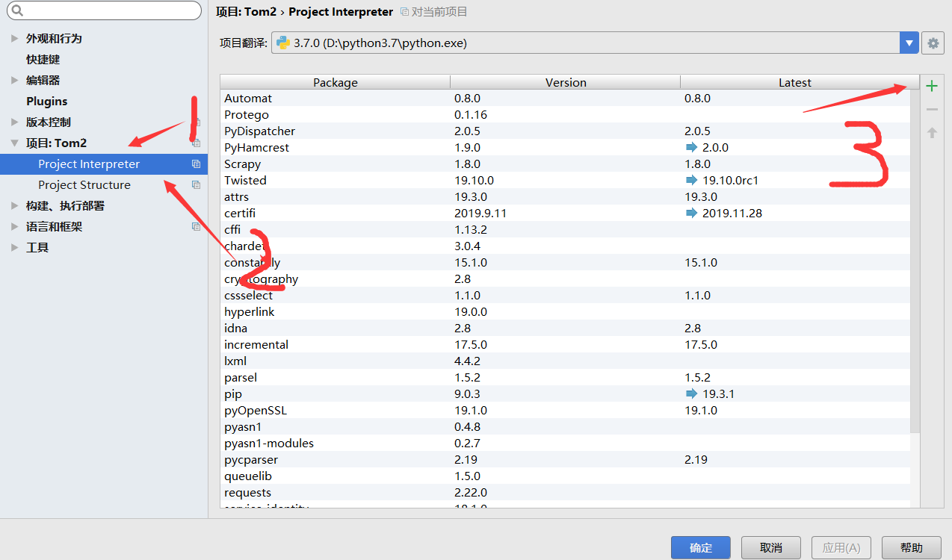The height and width of the screenshot is (560, 952).
Task: Click the 对当前项目 icon in the breadcrumb
Action: 404,12
